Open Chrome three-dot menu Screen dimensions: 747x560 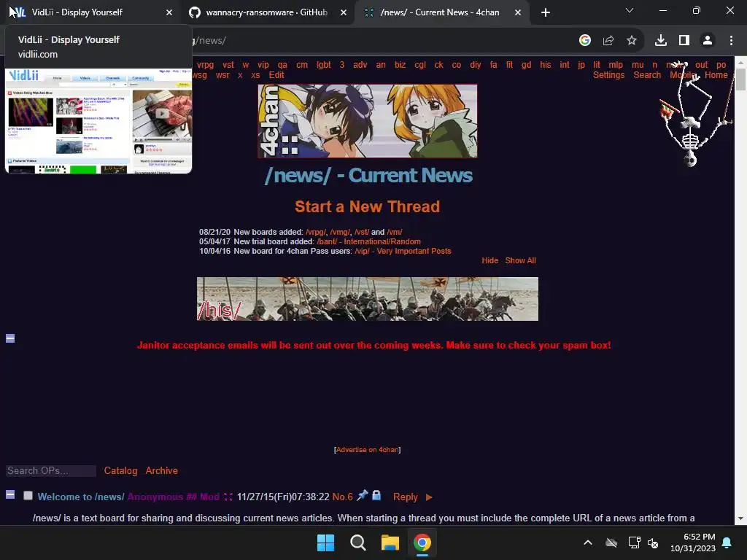(x=731, y=41)
